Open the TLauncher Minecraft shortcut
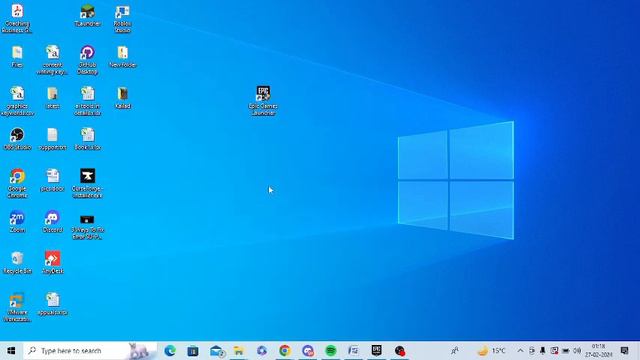Viewport: 640px width, 360px height. coord(87,16)
